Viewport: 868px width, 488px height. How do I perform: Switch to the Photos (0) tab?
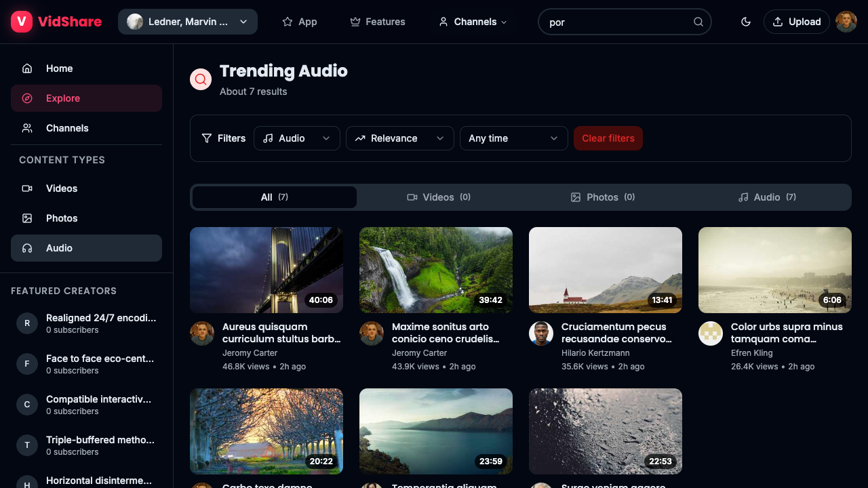603,197
